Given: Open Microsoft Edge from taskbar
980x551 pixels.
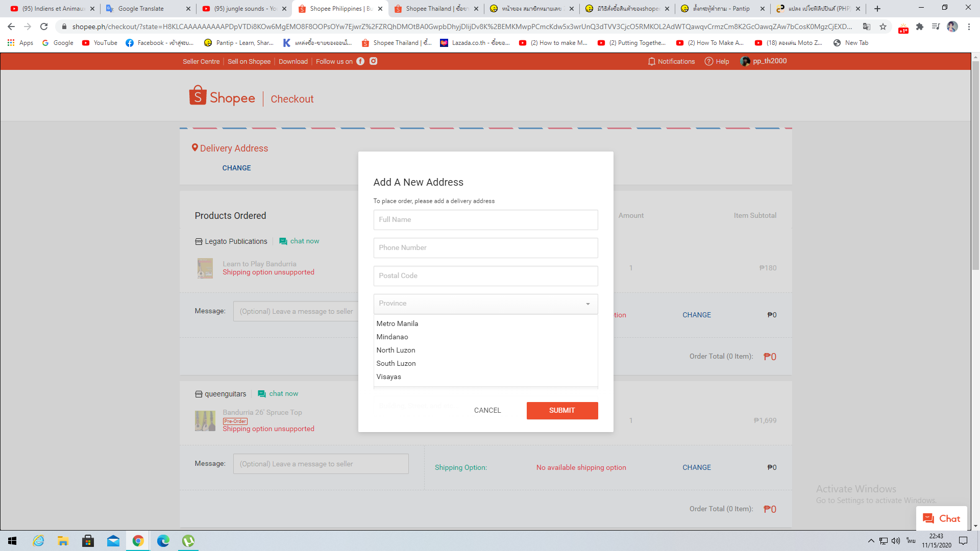Looking at the screenshot, I should (x=163, y=541).
